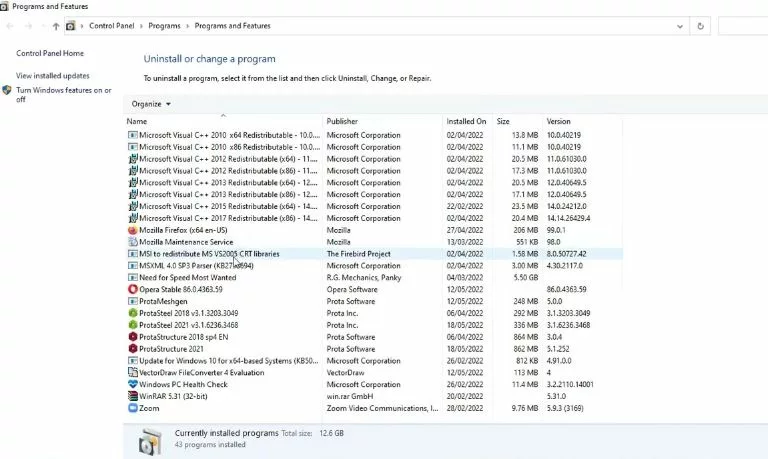Click the Windows PC Health Check heart icon

click(x=132, y=385)
